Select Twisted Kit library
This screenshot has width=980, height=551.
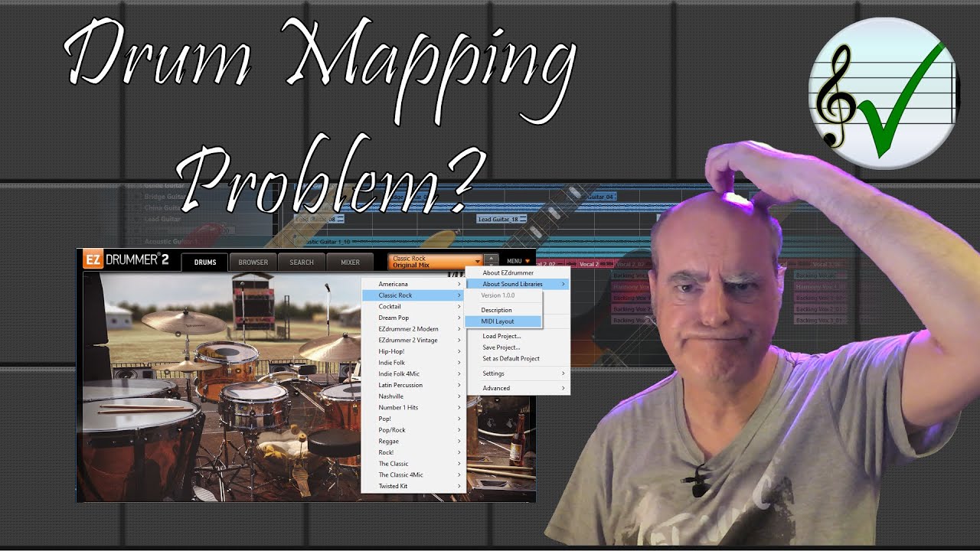(413, 486)
